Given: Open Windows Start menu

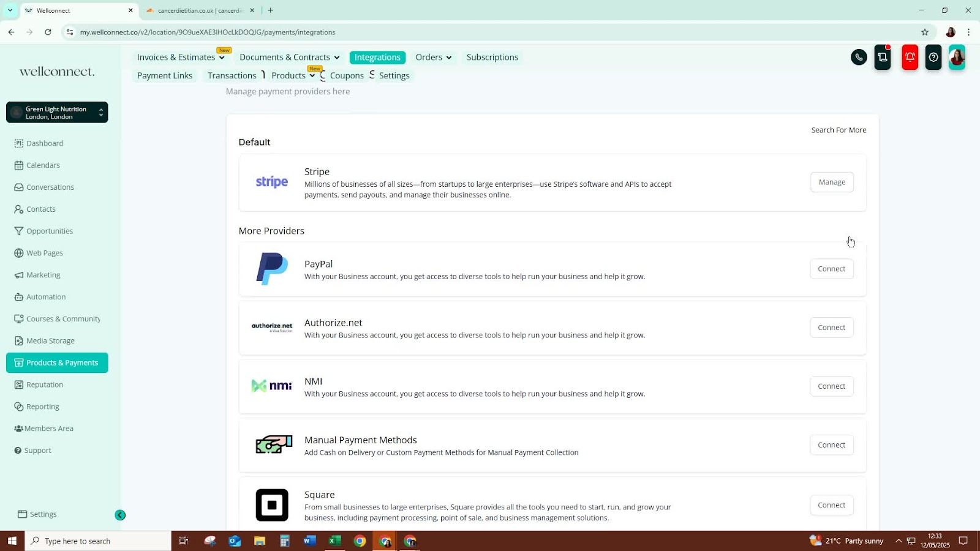Looking at the screenshot, I should coord(12,541).
